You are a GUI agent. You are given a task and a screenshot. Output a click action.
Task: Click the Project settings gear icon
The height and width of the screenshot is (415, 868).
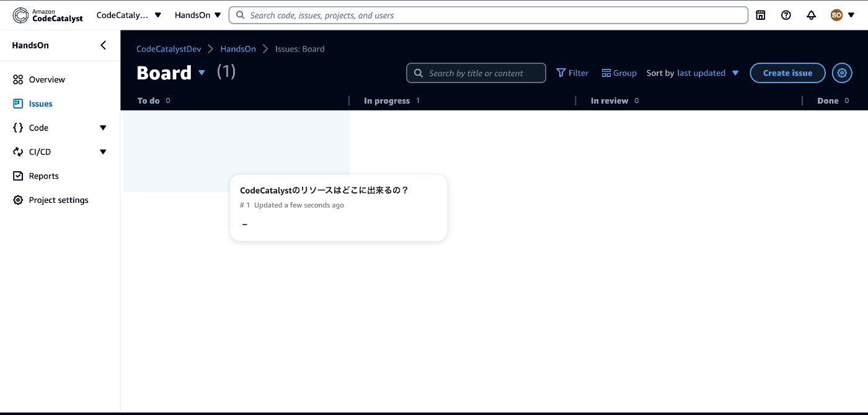(18, 200)
